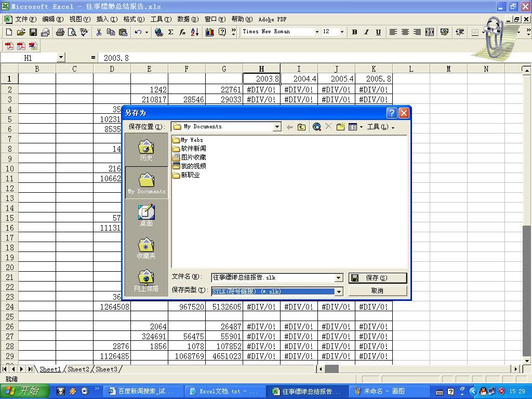
Task: Click Merge and Center icon
Action: pos(430,32)
